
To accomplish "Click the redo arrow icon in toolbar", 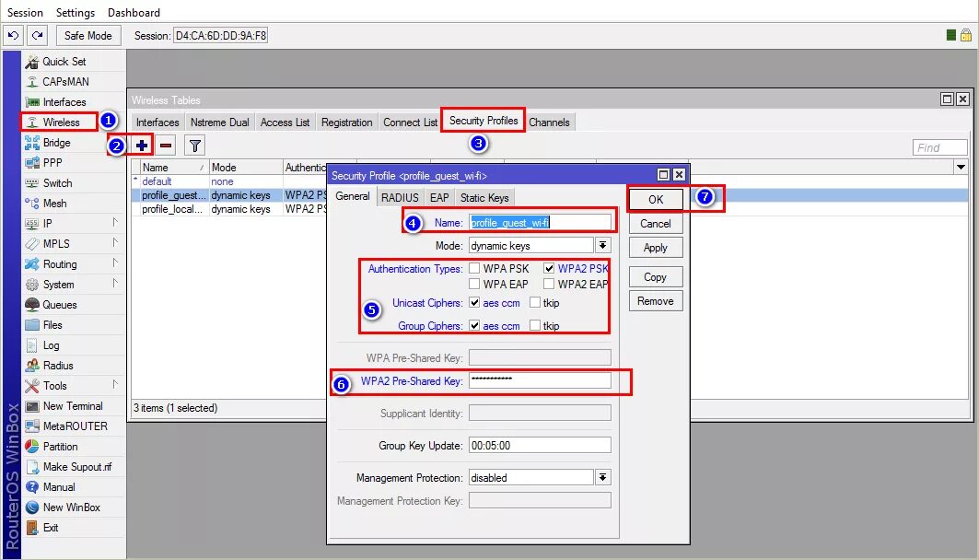I will 38,36.
